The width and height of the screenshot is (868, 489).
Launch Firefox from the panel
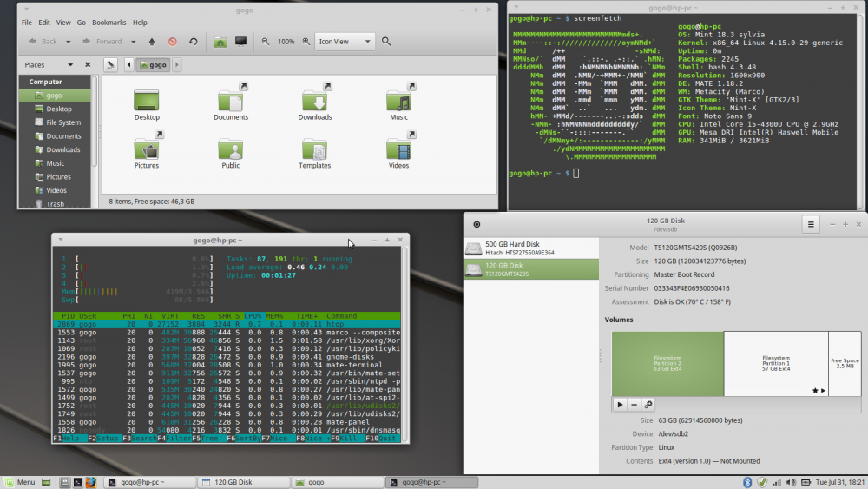[x=91, y=482]
